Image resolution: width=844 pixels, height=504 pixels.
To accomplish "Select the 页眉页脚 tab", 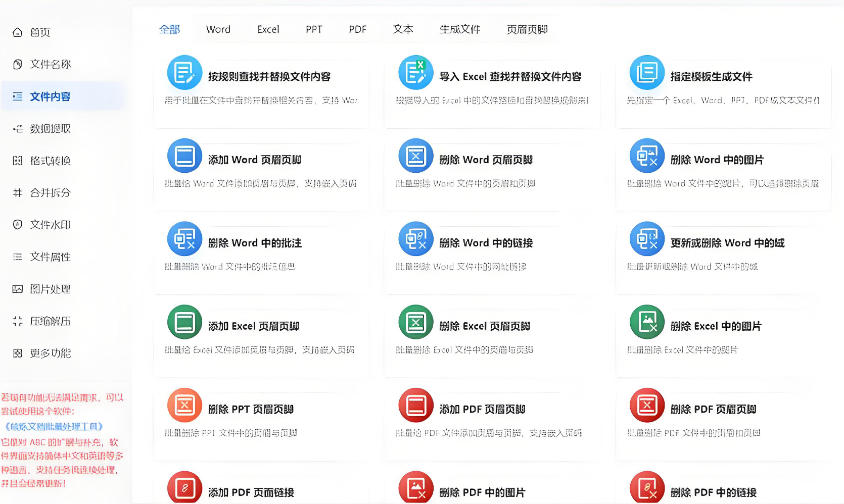I will click(x=527, y=29).
